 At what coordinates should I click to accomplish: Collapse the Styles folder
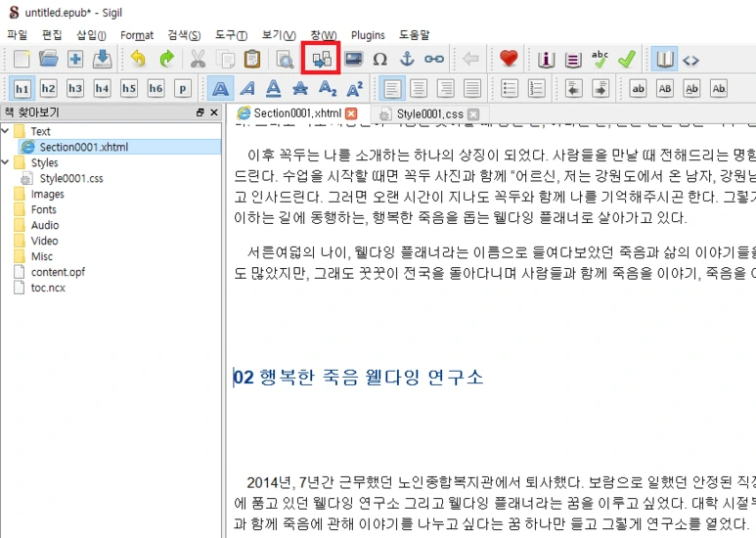point(5,162)
